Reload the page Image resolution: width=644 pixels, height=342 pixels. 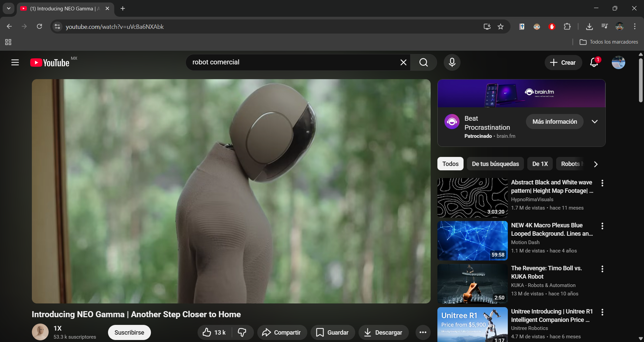point(39,26)
